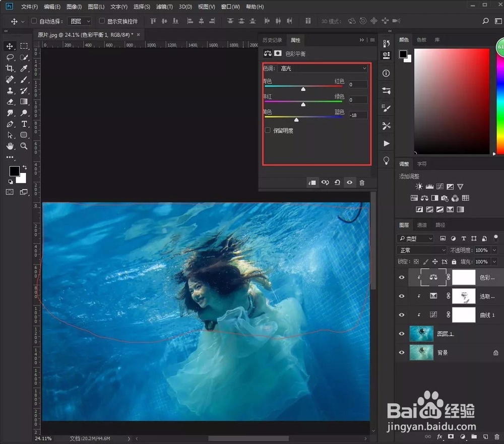Select the Pen tool
504x444 pixels.
coord(10,124)
